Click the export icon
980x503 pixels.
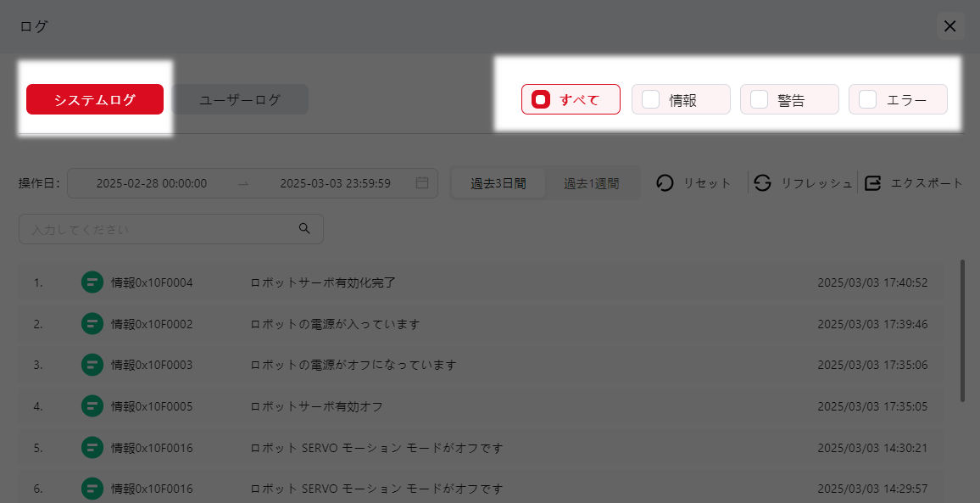tap(873, 183)
